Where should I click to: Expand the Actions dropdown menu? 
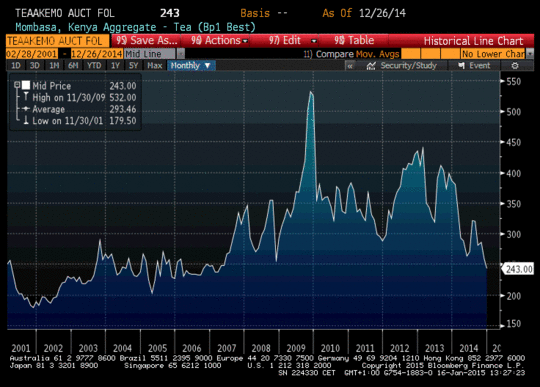click(219, 41)
